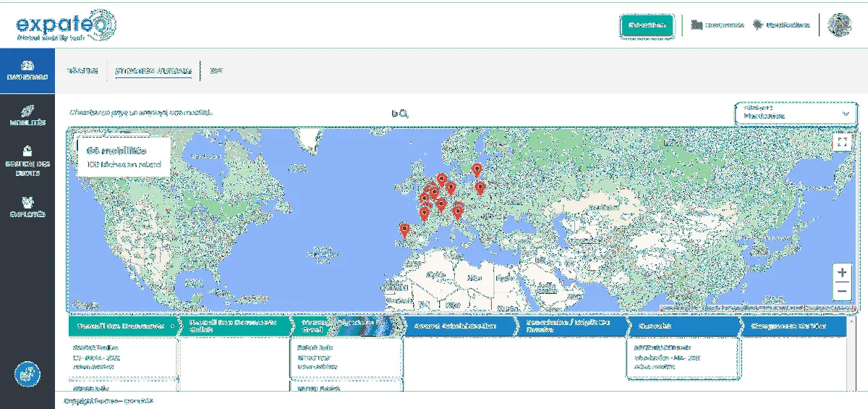Open Notifications in the header
Image resolution: width=868 pixels, height=409 pixels.
pos(759,25)
